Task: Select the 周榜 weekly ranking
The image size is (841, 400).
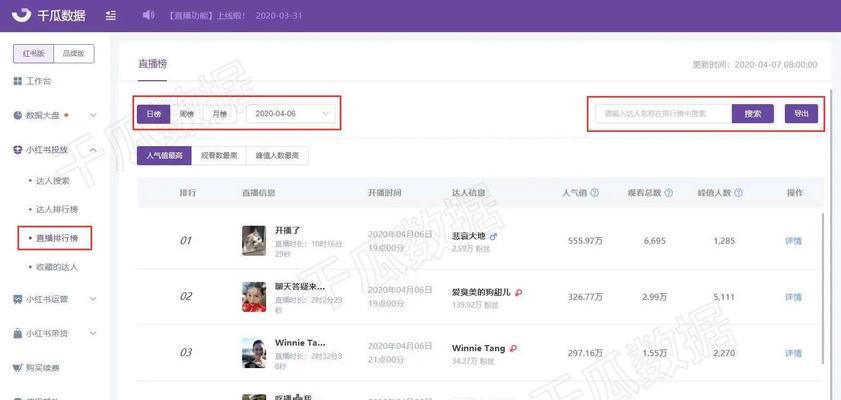Action: click(187, 114)
